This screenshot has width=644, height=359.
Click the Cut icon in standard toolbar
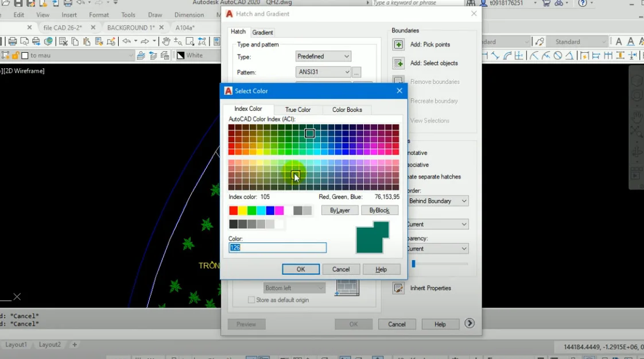(63, 41)
